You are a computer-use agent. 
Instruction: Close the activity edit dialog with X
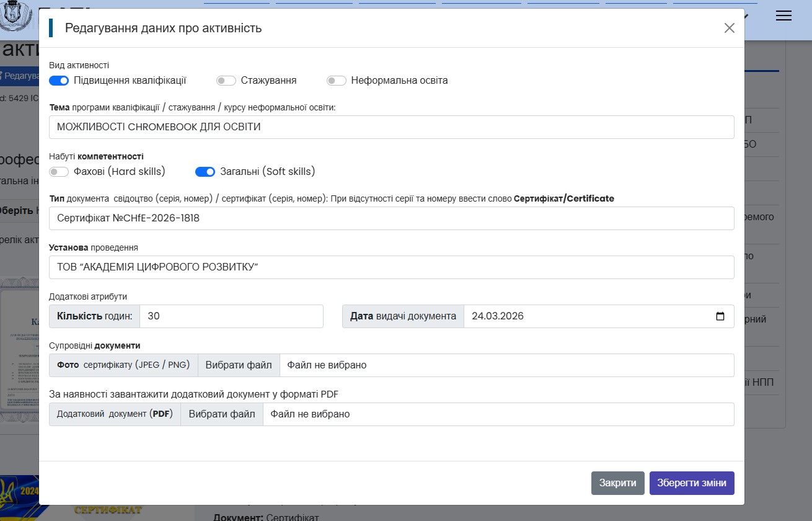tap(730, 28)
